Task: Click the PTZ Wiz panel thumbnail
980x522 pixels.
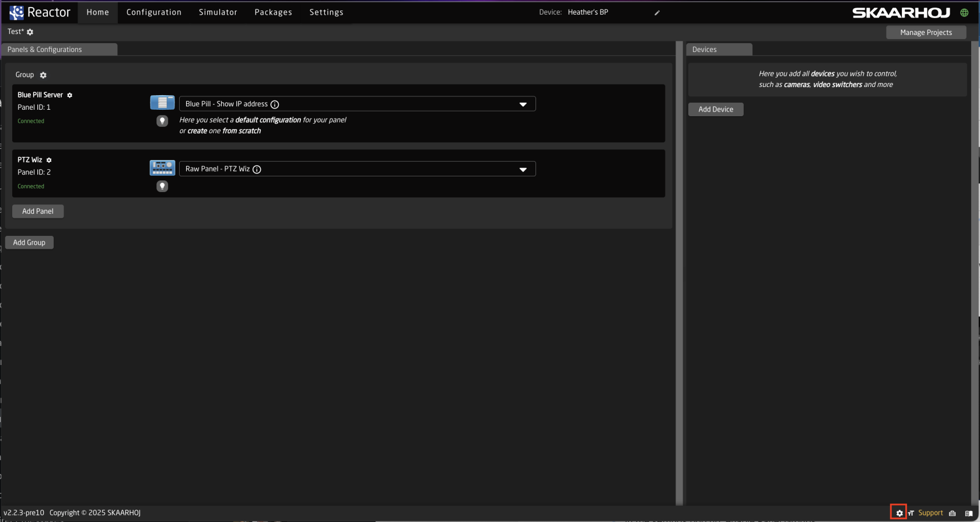Action: click(x=162, y=168)
